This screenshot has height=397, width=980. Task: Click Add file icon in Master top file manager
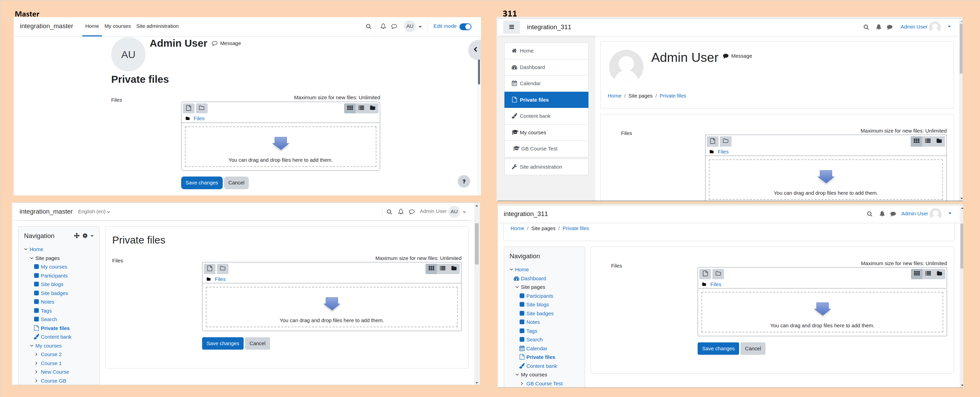pos(189,108)
